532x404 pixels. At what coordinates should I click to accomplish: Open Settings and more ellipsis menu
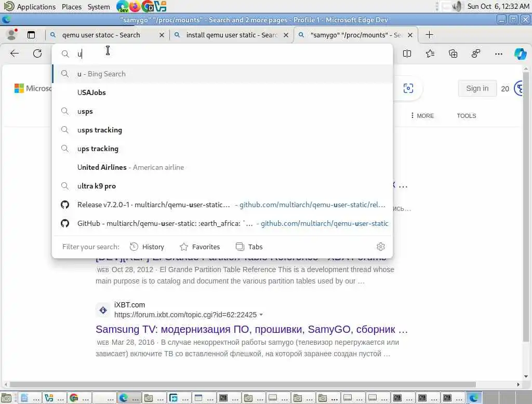[498, 53]
